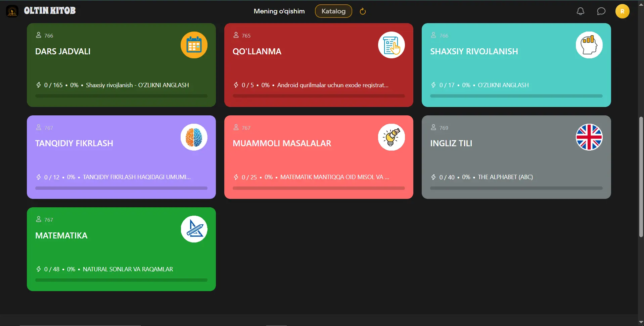Click 'Shaxsiy rivojlanish - O'ZLIKNI ANGLASH' text
Screen dimensions: 644x326
coord(137,85)
